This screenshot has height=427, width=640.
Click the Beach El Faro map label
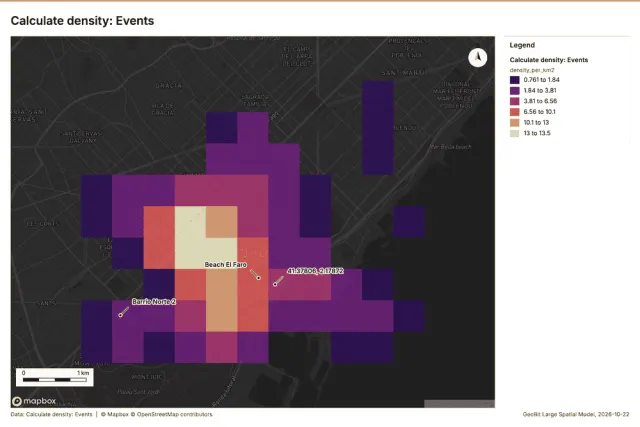point(226,265)
